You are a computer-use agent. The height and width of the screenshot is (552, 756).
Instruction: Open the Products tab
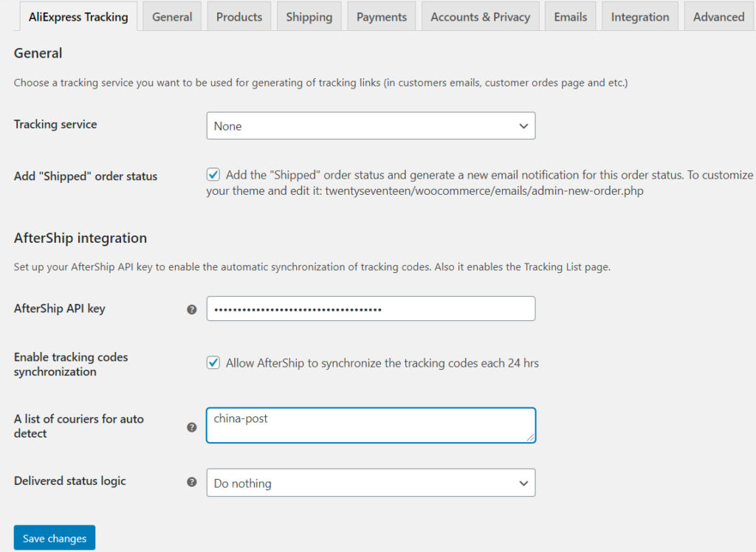[x=238, y=15]
